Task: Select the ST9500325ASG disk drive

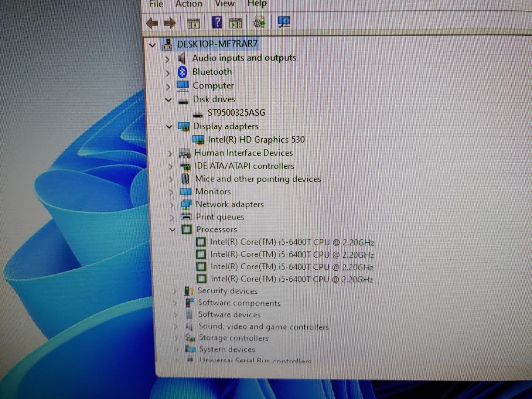Action: click(236, 113)
